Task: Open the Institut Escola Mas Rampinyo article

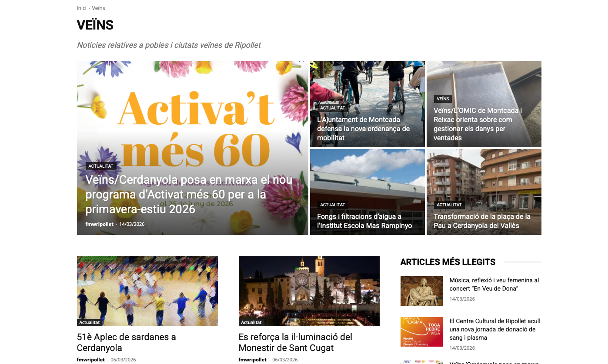Action: 364,221
